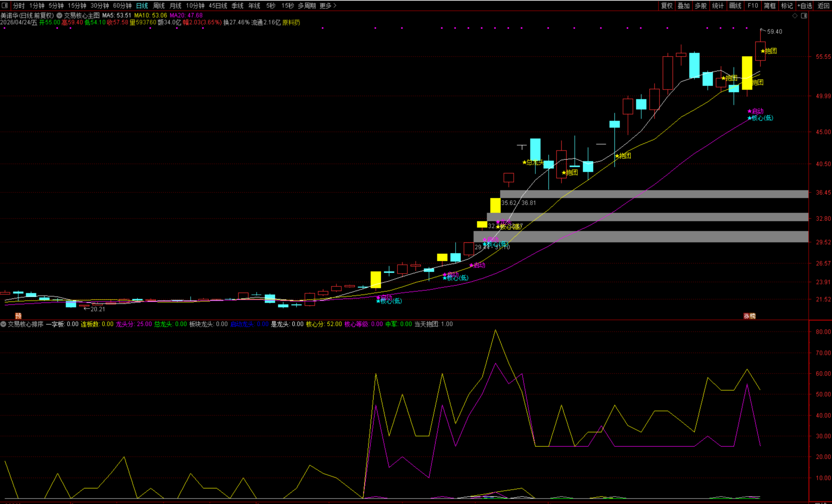Click the 总龙头 star marker on the chart
This screenshot has width=832, height=504.
[525, 162]
